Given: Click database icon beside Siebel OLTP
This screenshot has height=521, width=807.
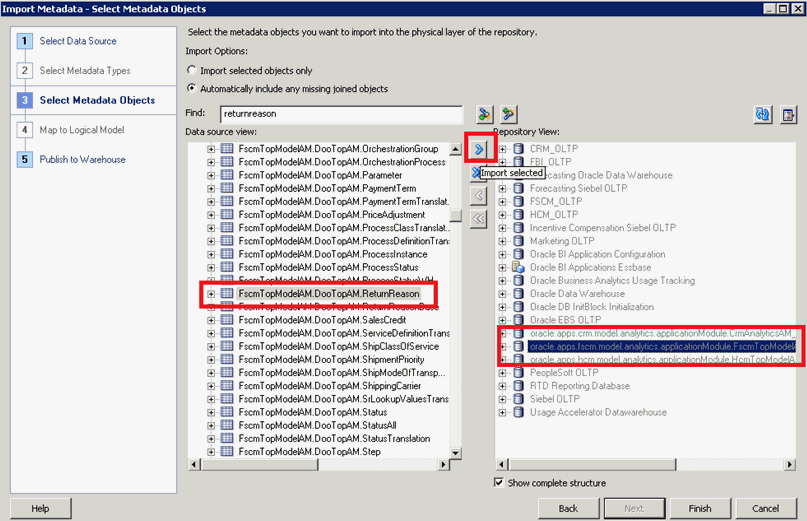Looking at the screenshot, I should coord(518,399).
